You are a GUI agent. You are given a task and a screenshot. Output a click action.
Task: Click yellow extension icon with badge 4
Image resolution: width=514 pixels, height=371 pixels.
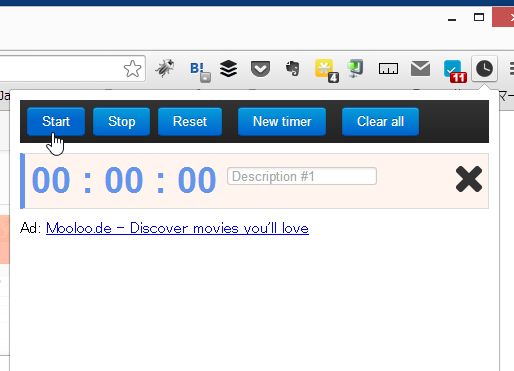click(x=327, y=70)
